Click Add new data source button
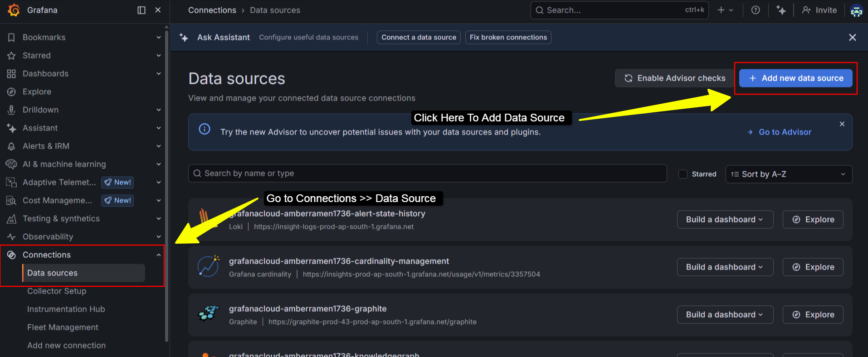 (796, 78)
